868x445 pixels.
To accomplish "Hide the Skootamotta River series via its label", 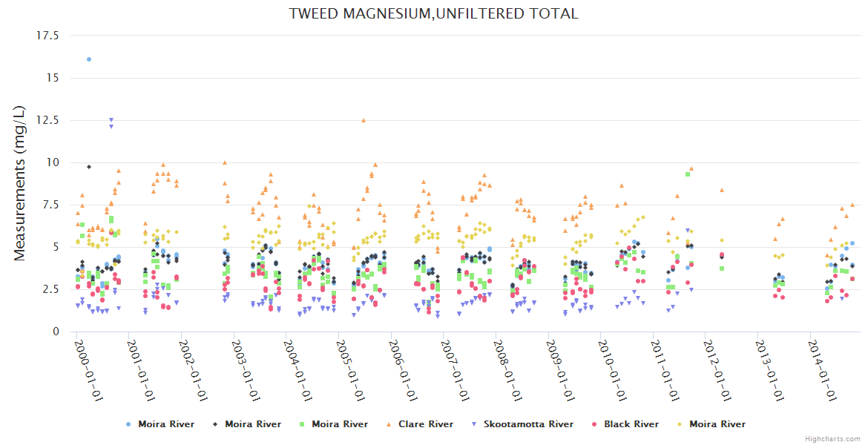I will [528, 424].
